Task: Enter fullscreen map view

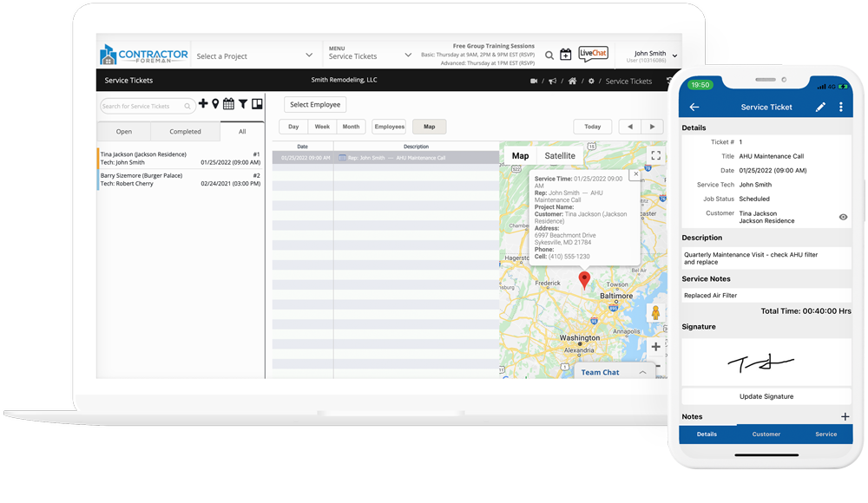Action: pyautogui.click(x=655, y=156)
